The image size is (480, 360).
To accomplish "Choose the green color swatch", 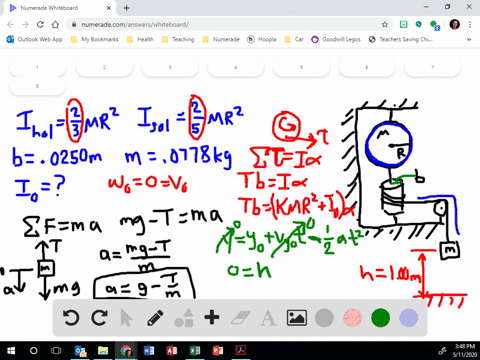I will click(380, 318).
